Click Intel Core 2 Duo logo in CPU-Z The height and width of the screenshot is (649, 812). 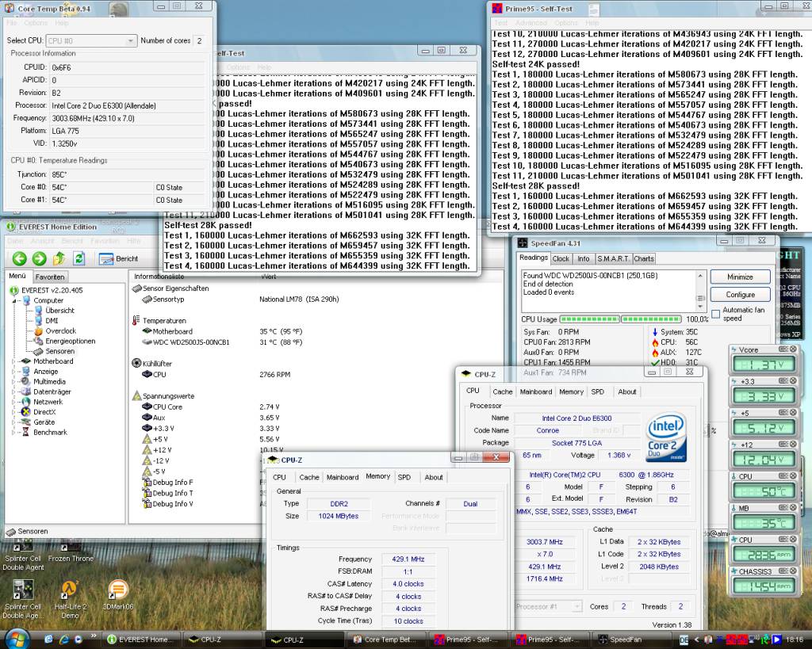(x=666, y=437)
